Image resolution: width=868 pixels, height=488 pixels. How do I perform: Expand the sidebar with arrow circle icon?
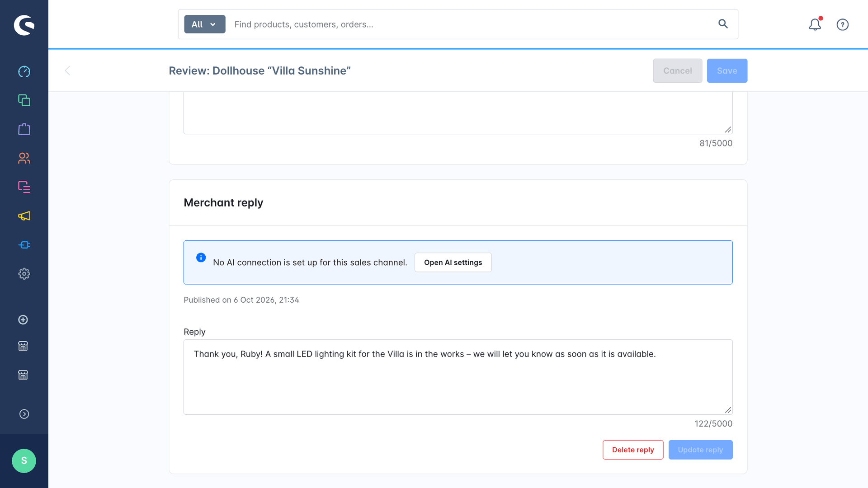[x=24, y=414]
